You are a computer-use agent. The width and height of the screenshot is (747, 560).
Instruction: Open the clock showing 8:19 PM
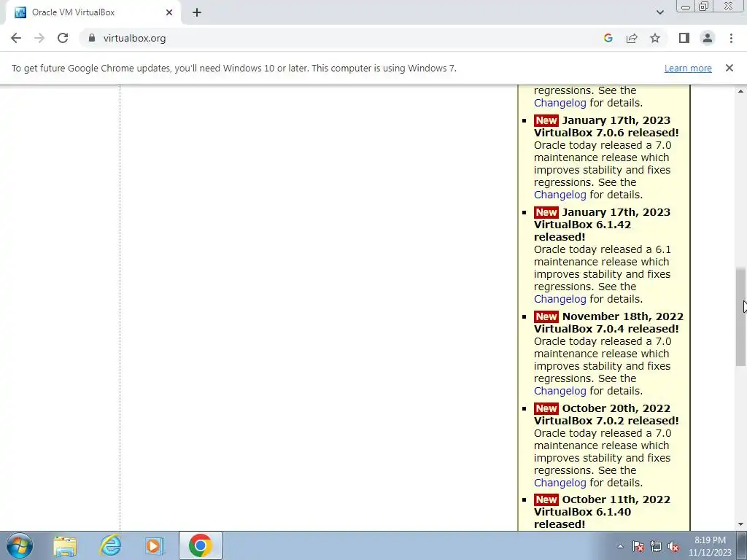click(x=710, y=546)
